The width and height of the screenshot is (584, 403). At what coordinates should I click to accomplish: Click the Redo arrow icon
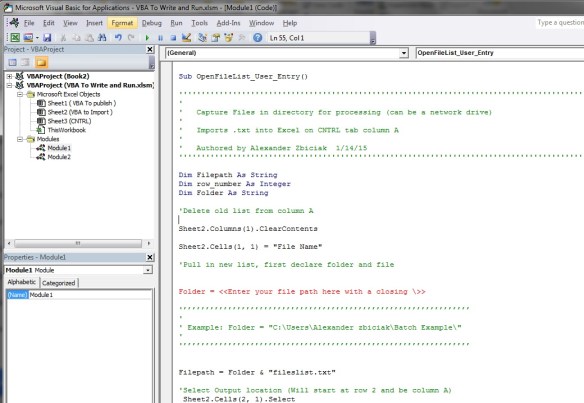point(131,38)
